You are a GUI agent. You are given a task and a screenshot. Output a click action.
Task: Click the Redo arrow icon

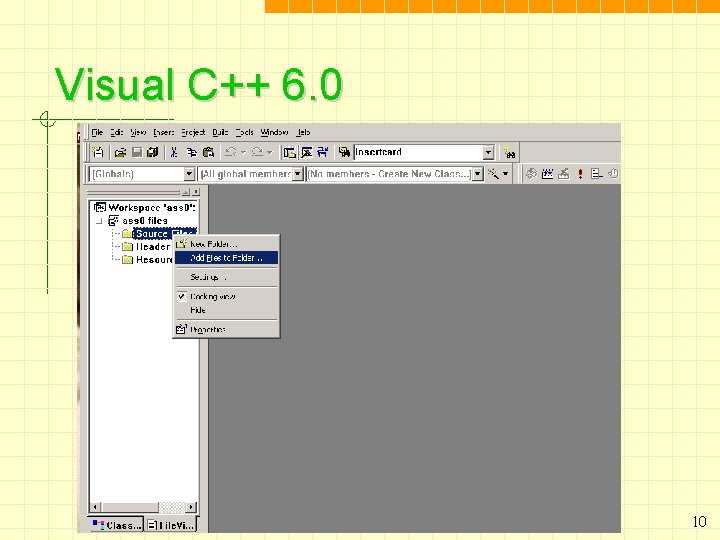pyautogui.click(x=257, y=152)
